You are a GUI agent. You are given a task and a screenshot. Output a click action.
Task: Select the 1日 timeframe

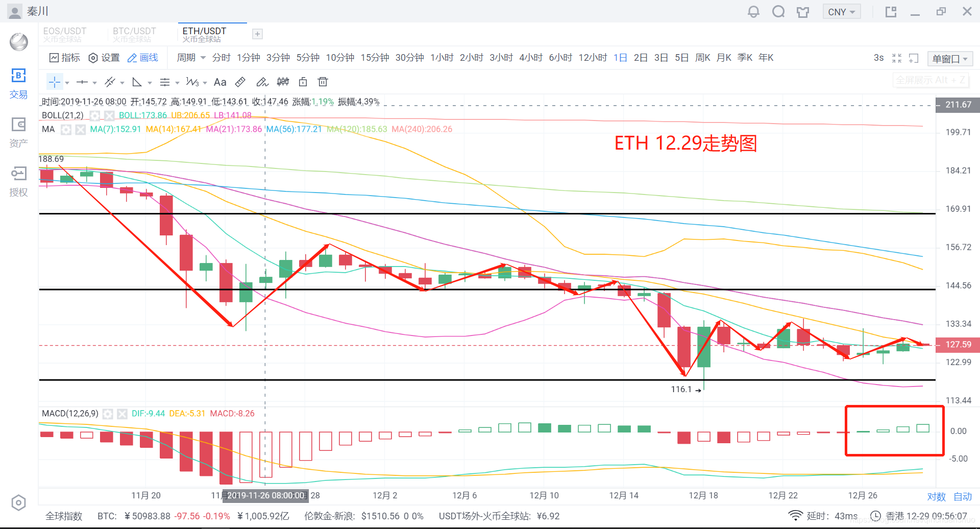coord(620,58)
